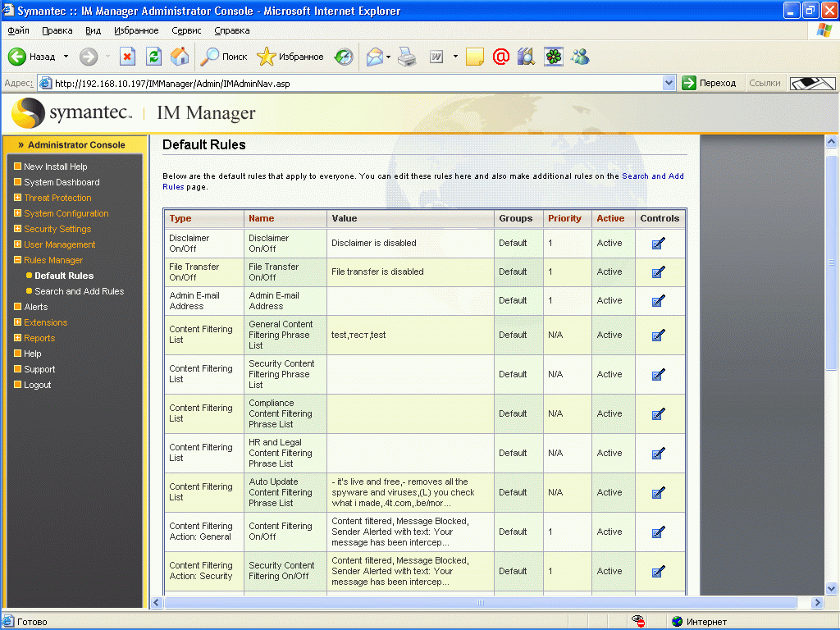Viewport: 840px width, 630px height.
Task: Expand the System Configuration section
Action: coord(66,213)
